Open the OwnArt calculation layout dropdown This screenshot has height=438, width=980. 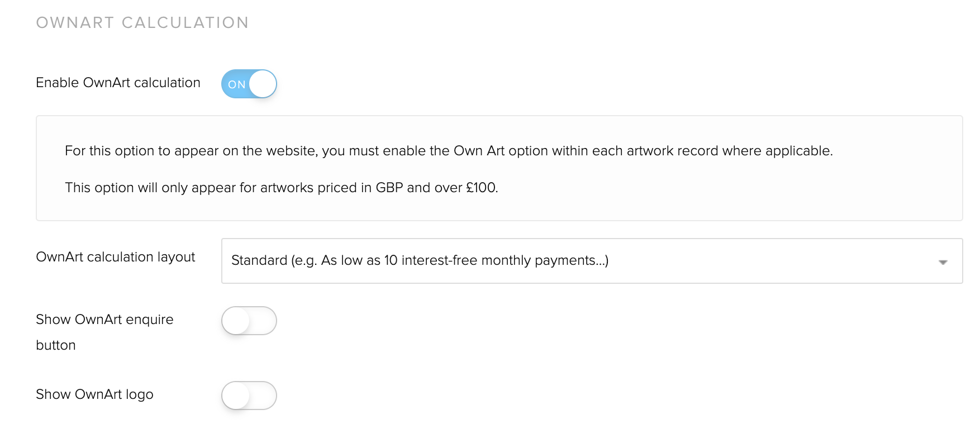click(591, 261)
